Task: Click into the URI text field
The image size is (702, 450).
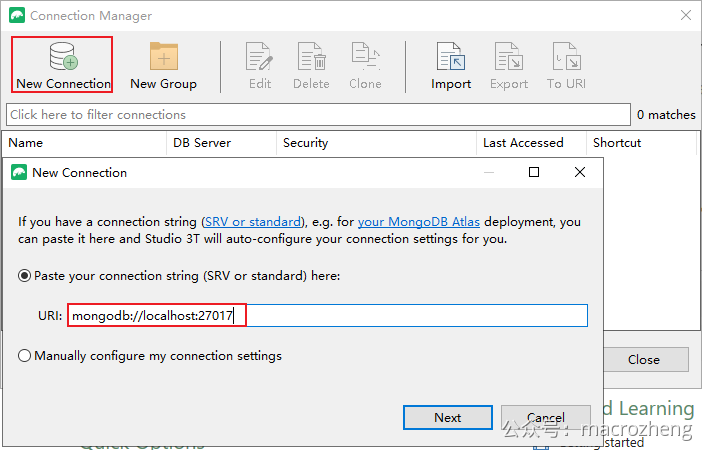Action: pyautogui.click(x=327, y=315)
